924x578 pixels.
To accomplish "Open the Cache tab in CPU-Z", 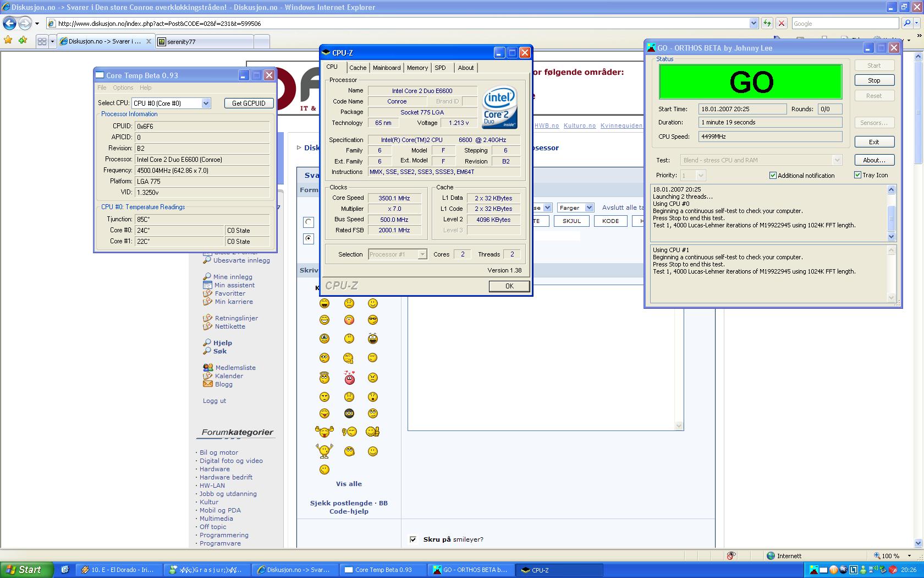I will (x=358, y=68).
